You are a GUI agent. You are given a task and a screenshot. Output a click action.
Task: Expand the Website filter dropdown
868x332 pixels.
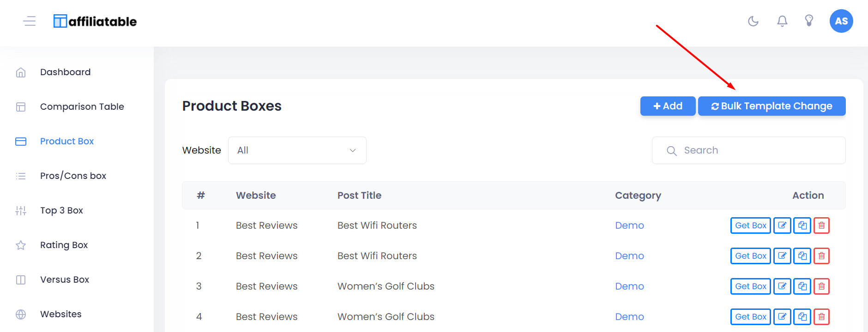click(297, 150)
